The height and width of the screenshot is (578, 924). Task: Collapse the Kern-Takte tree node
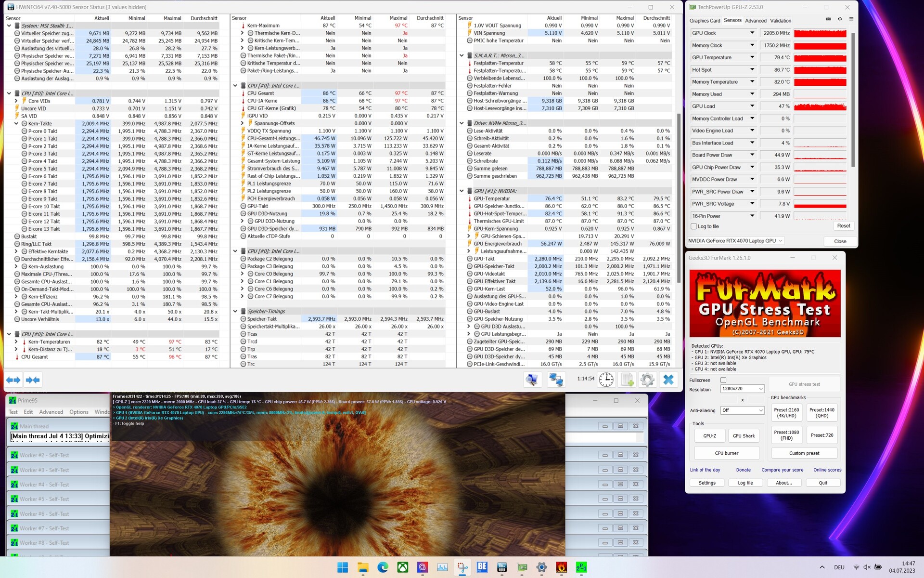point(16,124)
